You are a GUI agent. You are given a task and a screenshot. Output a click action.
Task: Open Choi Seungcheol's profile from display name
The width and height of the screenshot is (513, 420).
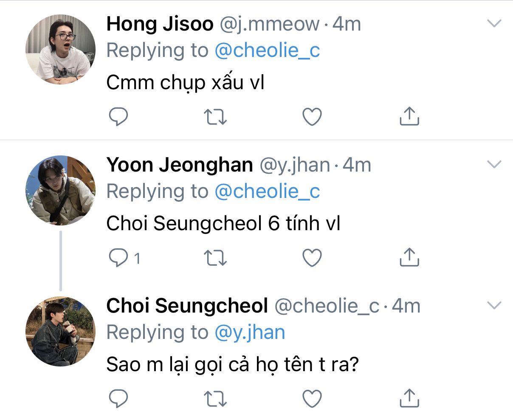[187, 305]
